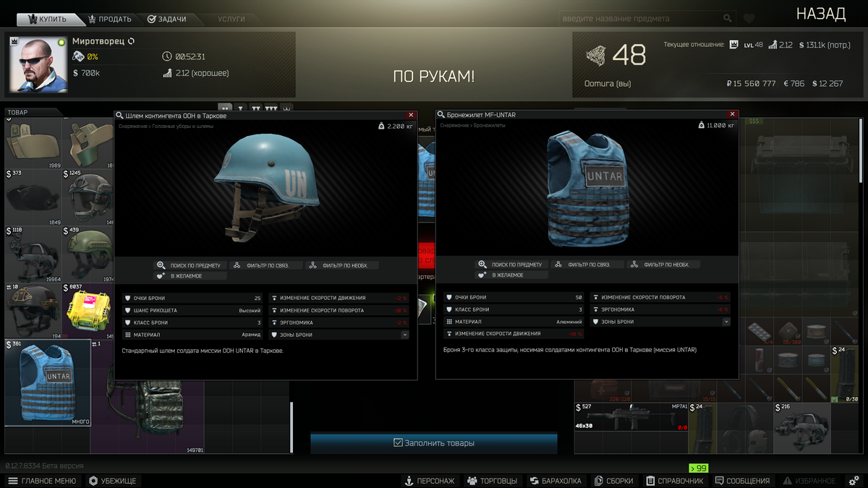This screenshot has height=488, width=868.
Task: Click item search in MF-UNTAR vest window
Action: coord(512,265)
